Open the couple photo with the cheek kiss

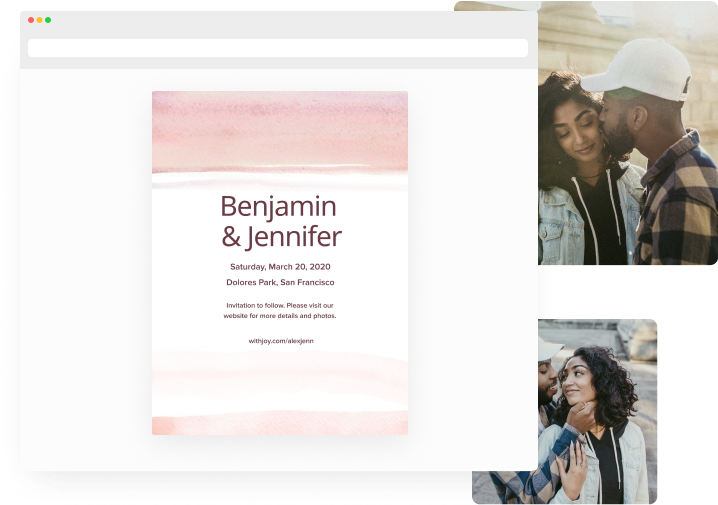(628, 133)
